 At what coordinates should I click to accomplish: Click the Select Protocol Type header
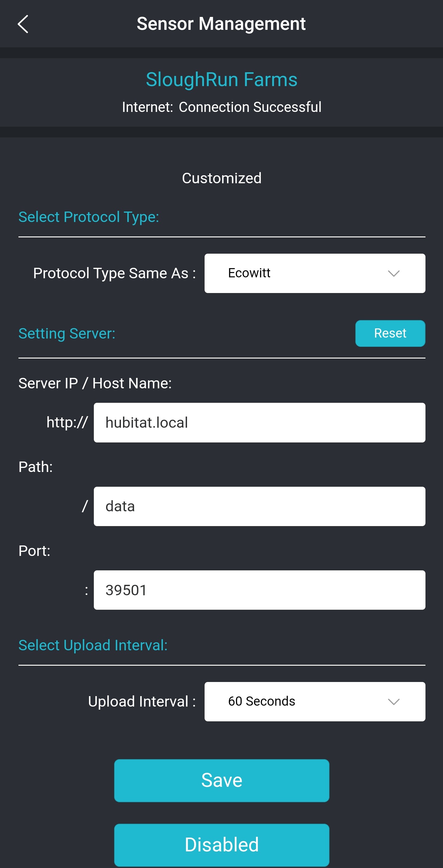(89, 217)
